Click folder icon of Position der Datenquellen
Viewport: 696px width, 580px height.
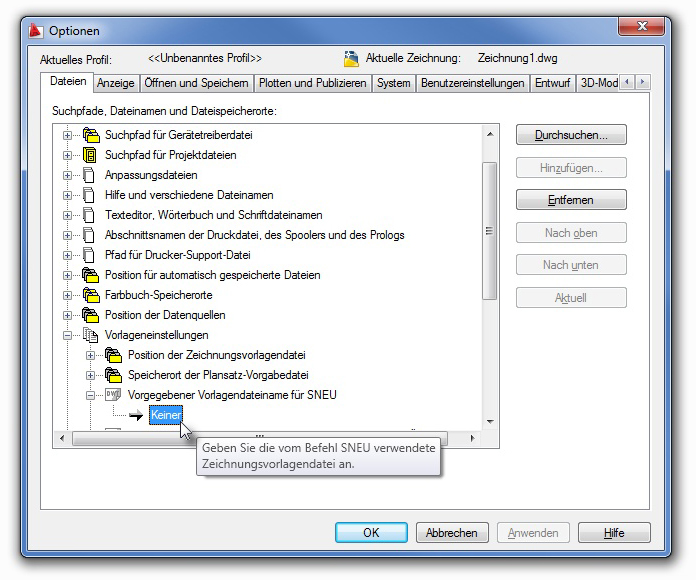point(91,315)
